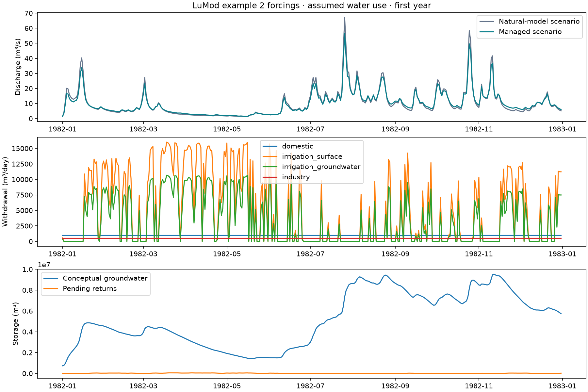The height and width of the screenshot is (392, 588).
Task: Click the red line swatch beside "industry"
Action: click(x=270, y=177)
